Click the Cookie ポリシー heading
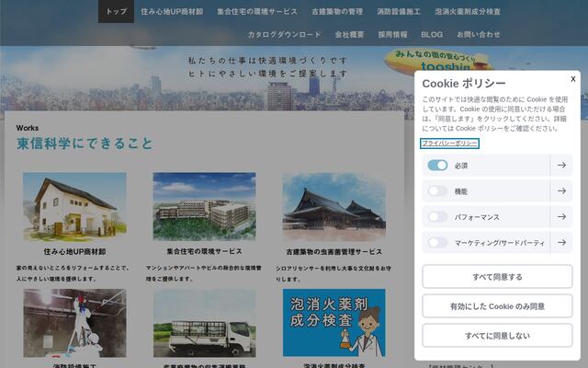This screenshot has height=368, width=588. click(x=464, y=84)
